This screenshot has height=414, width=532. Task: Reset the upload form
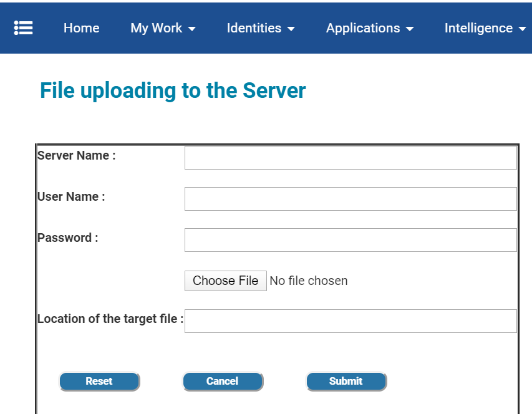click(x=99, y=382)
